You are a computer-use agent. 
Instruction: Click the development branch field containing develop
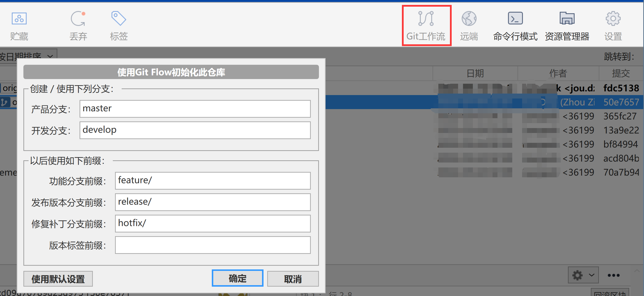coord(195,130)
